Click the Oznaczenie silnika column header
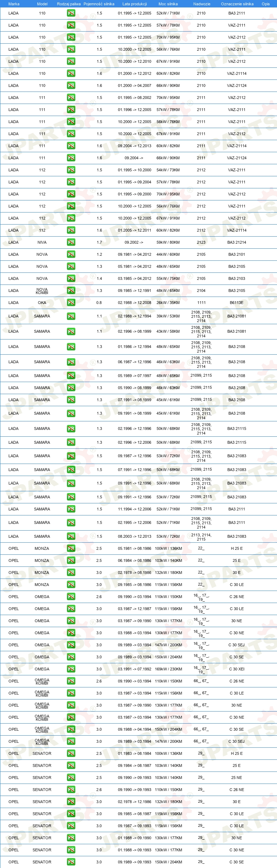 tap(237, 4)
